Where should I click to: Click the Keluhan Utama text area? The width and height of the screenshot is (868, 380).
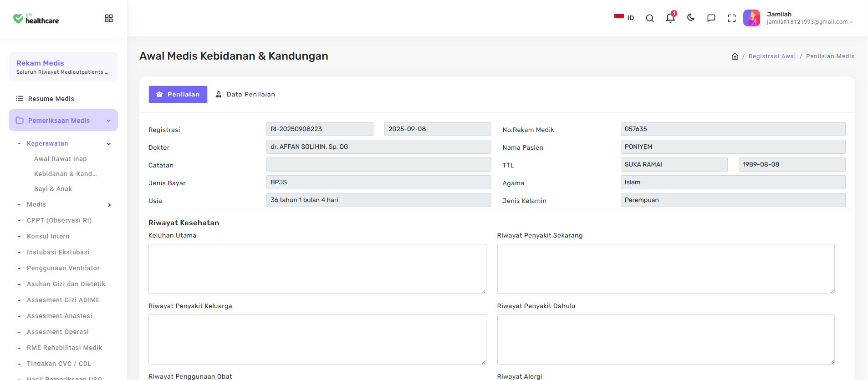(317, 269)
